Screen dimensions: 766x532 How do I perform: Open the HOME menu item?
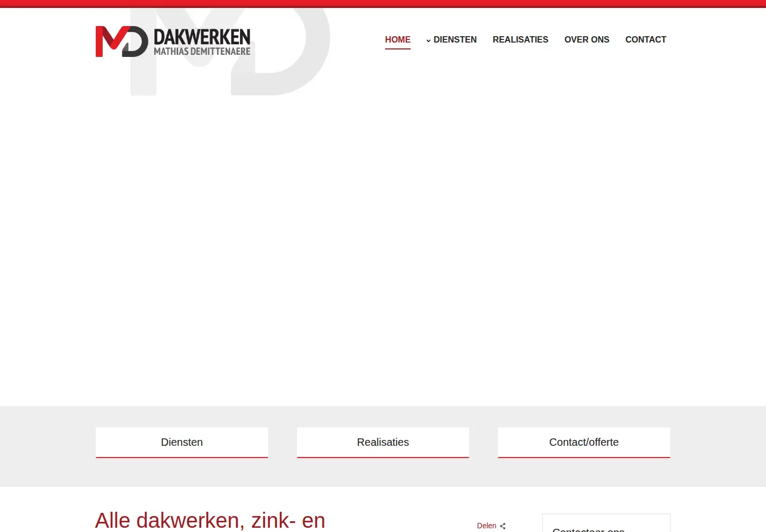coord(398,40)
